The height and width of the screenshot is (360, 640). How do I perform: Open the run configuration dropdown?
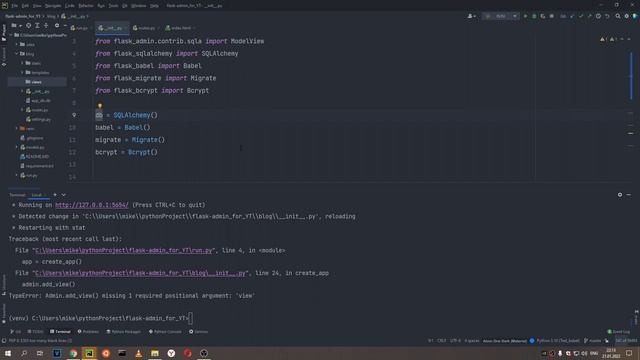500,16
